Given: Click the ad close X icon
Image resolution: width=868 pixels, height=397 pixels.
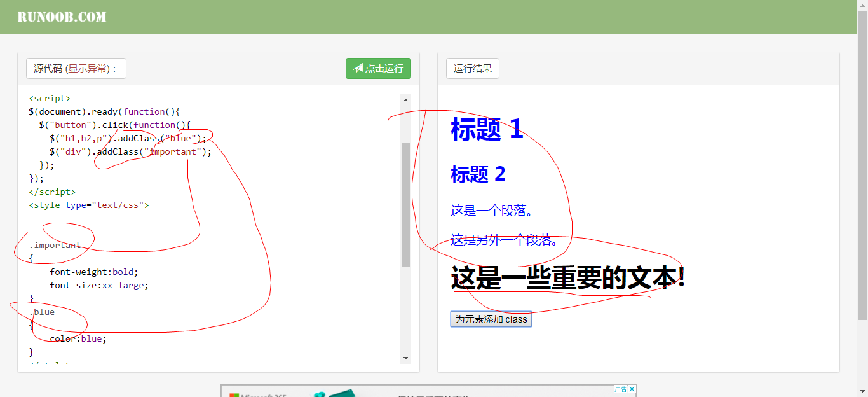Looking at the screenshot, I should click(x=632, y=389).
